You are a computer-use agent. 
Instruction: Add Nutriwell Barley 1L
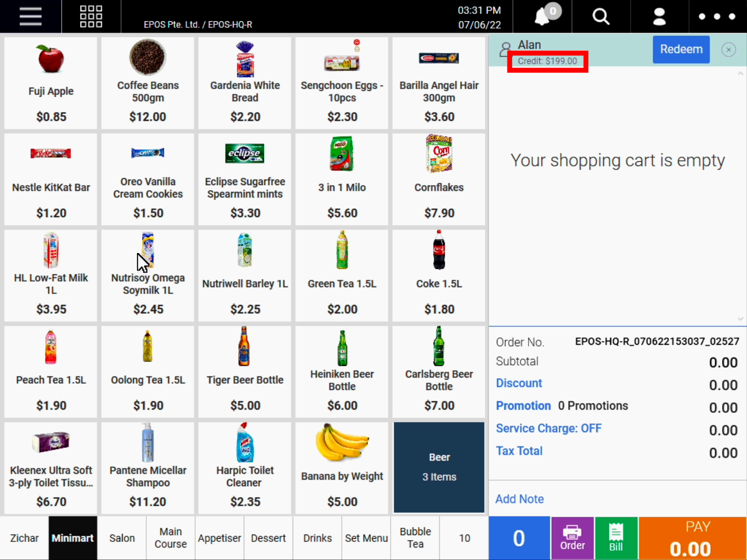point(245,276)
